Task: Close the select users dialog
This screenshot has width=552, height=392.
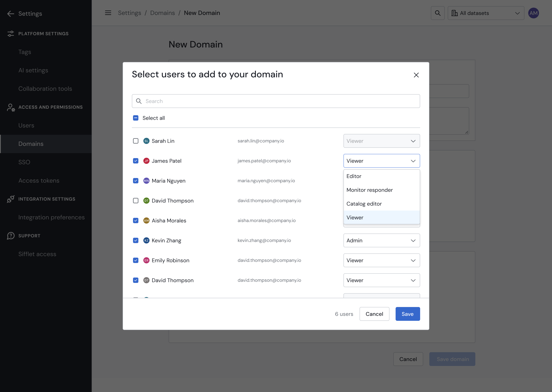Action: pos(416,75)
